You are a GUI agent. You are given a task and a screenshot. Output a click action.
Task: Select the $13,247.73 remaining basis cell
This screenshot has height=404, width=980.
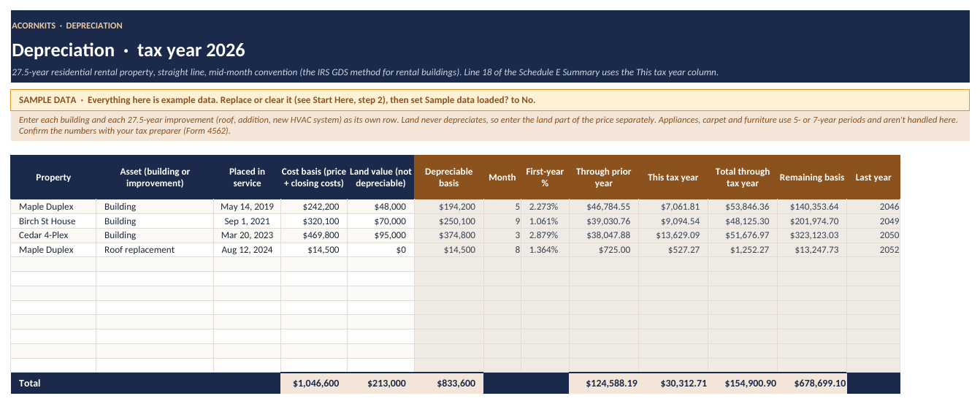pyautogui.click(x=811, y=250)
